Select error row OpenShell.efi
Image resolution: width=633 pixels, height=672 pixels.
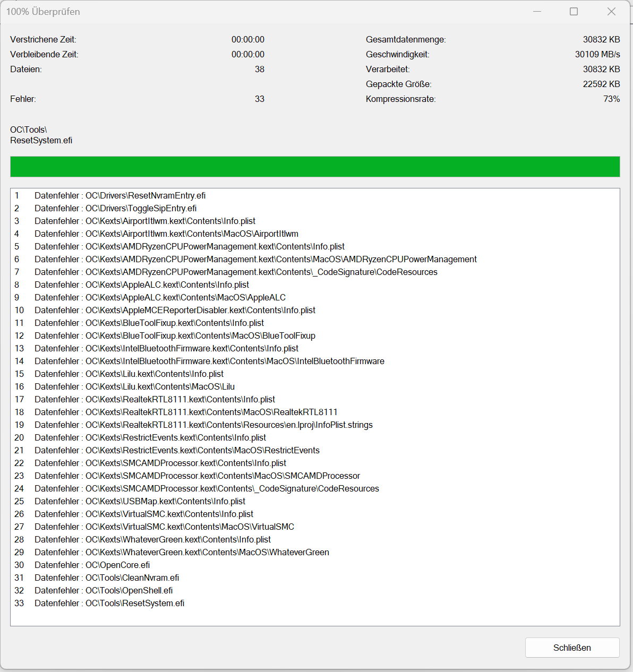[315, 590]
